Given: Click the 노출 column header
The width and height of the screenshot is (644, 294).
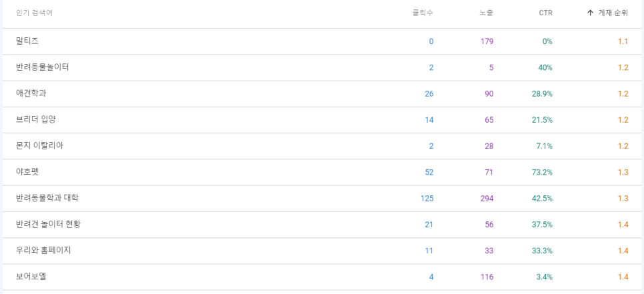Looking at the screenshot, I should (x=486, y=13).
